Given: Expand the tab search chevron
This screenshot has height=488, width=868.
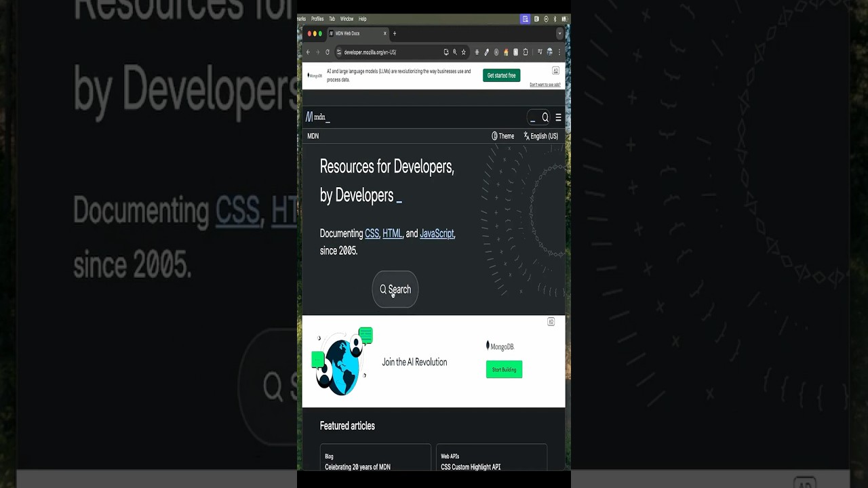Looking at the screenshot, I should [559, 33].
